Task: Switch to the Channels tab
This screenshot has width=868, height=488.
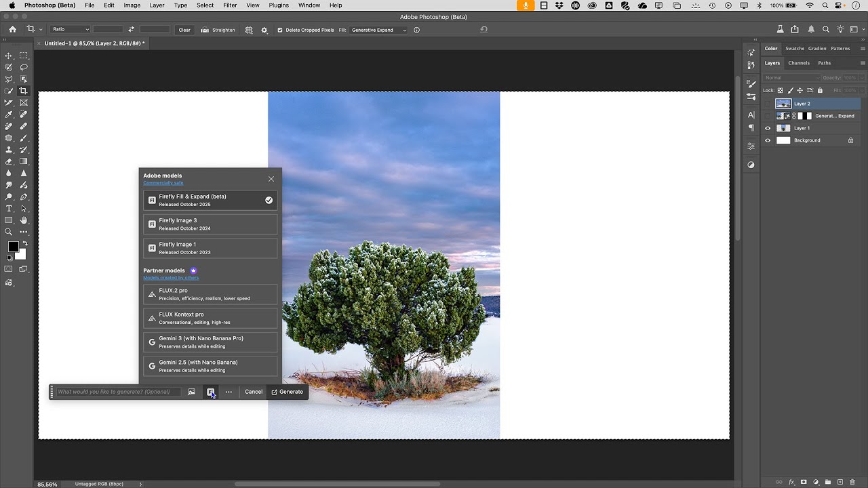Action: point(799,63)
